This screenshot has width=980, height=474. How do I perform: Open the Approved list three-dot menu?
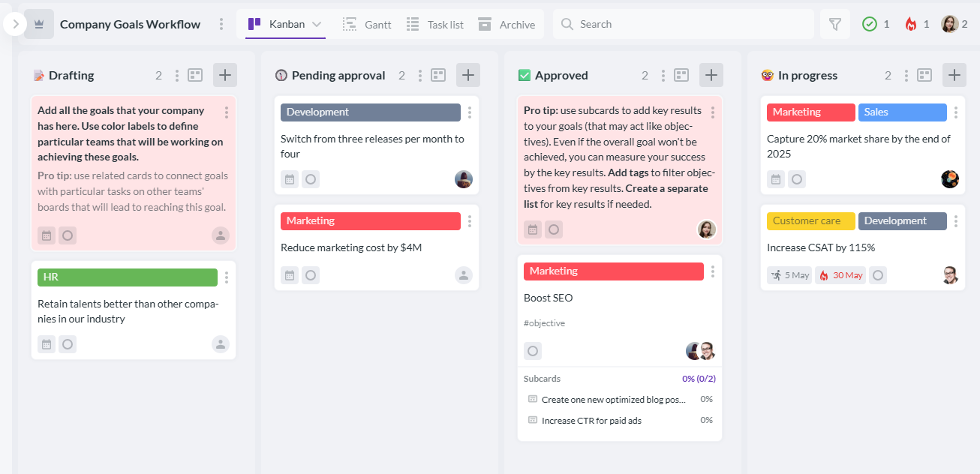click(663, 75)
